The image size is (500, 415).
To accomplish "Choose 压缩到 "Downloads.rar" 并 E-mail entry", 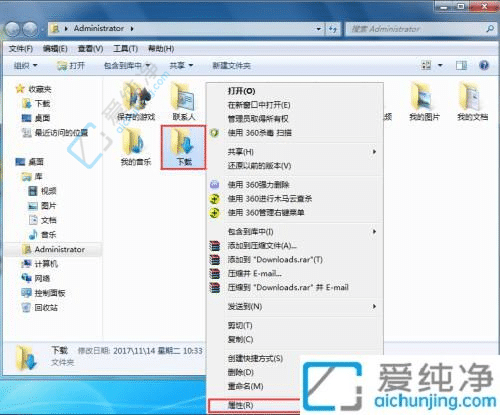I will point(295,287).
